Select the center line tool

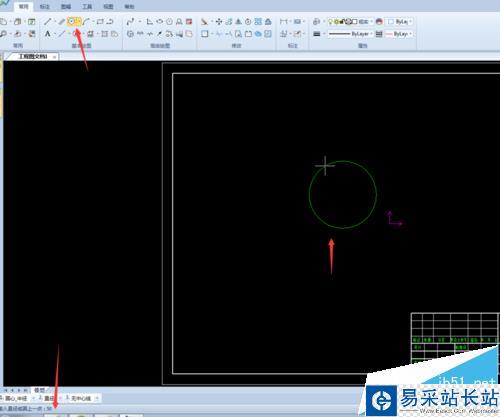[x=62, y=34]
